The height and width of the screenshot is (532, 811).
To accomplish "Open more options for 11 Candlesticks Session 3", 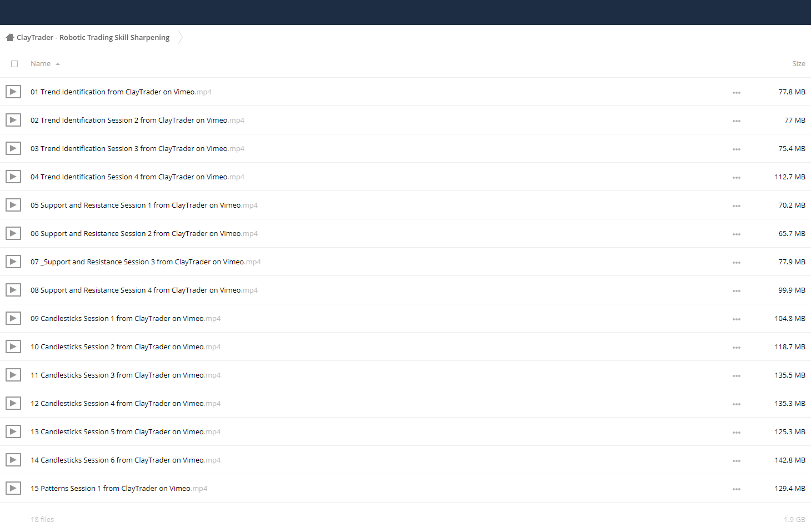I will (737, 376).
